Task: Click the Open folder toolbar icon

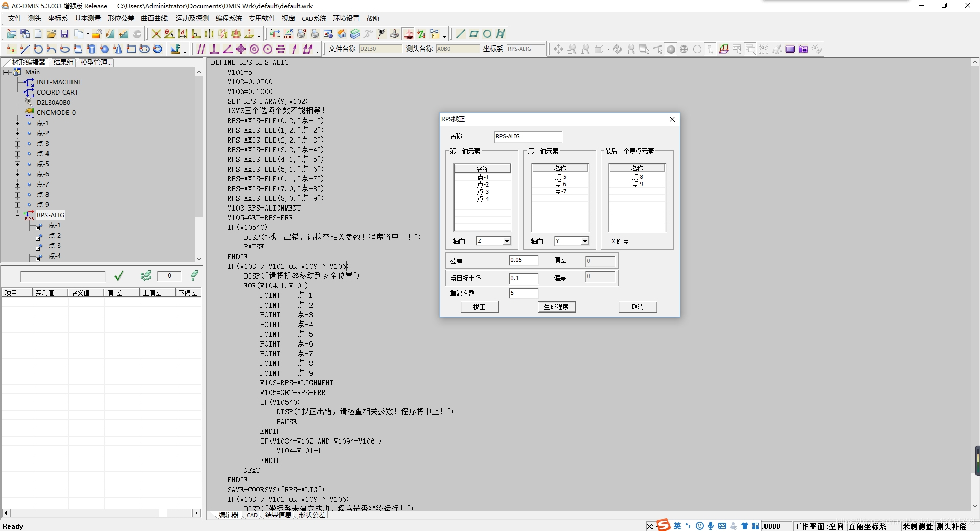Action: pyautogui.click(x=51, y=34)
